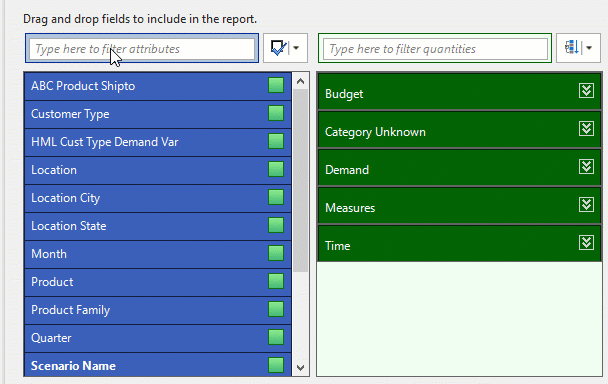Toggle the ABC Product Shipto green checkbox

pos(276,85)
